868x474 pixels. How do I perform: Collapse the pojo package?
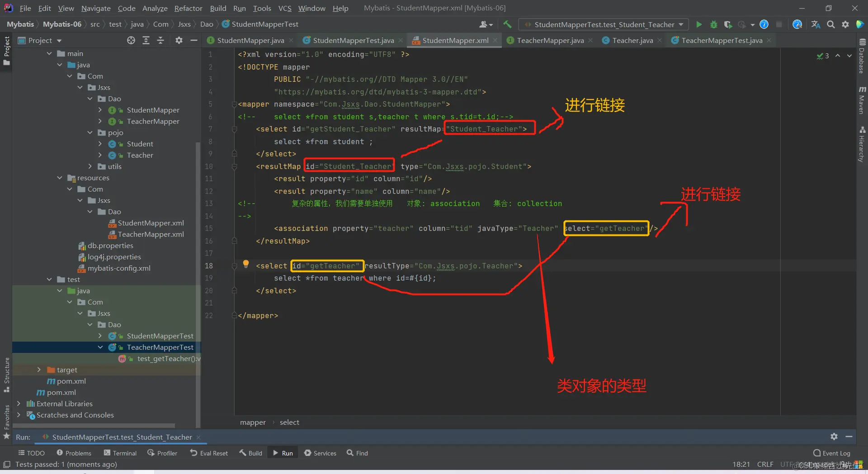(x=90, y=132)
